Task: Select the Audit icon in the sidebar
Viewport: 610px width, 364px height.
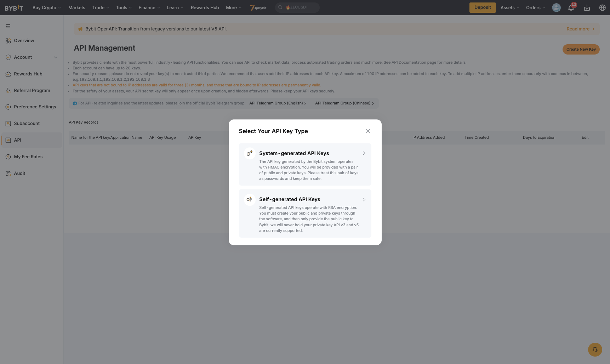Action: pos(8,173)
